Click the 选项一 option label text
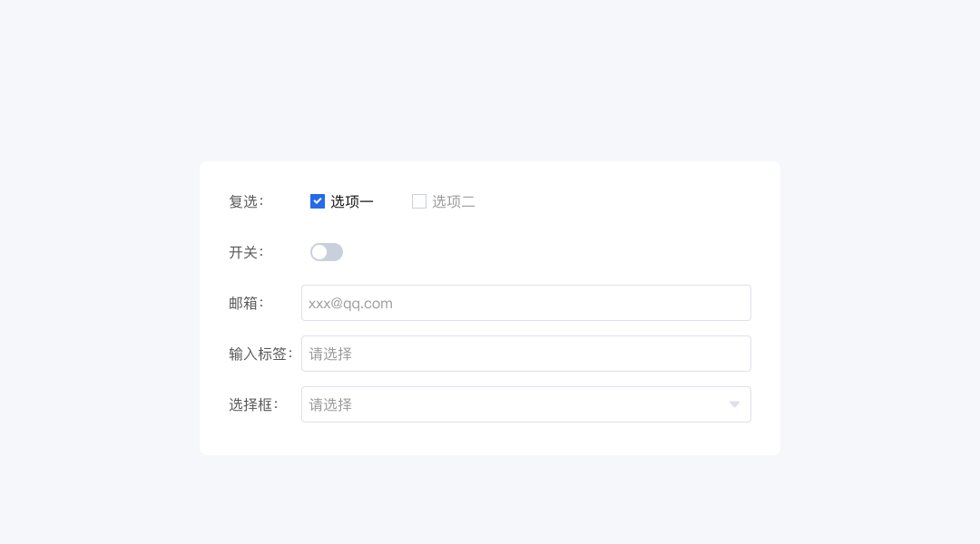 pos(352,201)
